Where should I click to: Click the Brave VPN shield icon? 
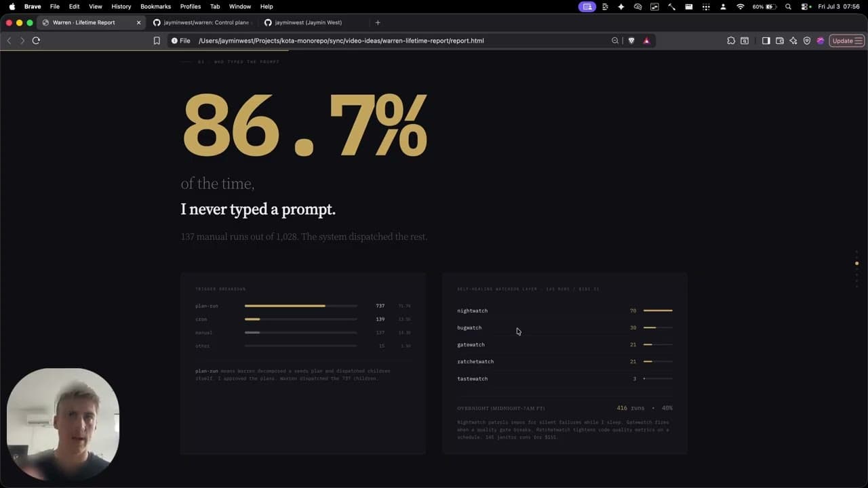coord(807,41)
